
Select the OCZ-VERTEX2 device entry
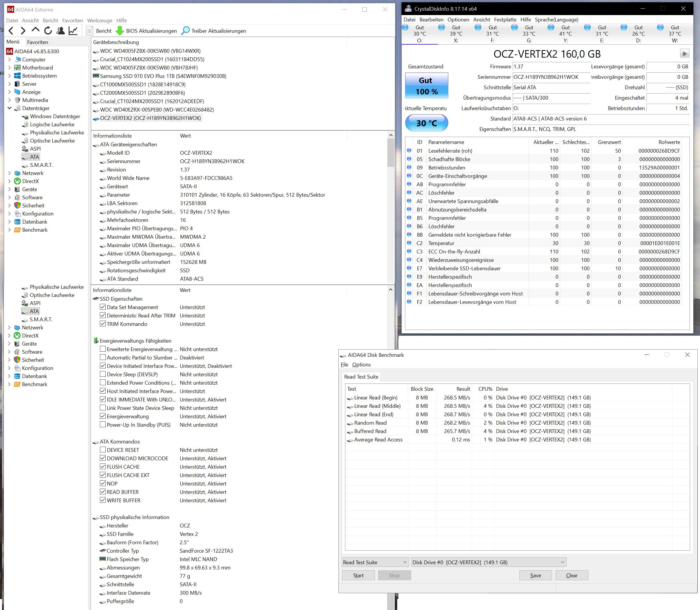point(147,118)
